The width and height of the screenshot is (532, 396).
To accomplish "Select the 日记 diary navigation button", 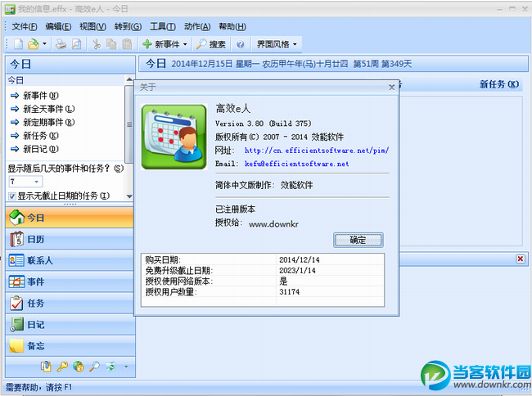I will click(70, 325).
